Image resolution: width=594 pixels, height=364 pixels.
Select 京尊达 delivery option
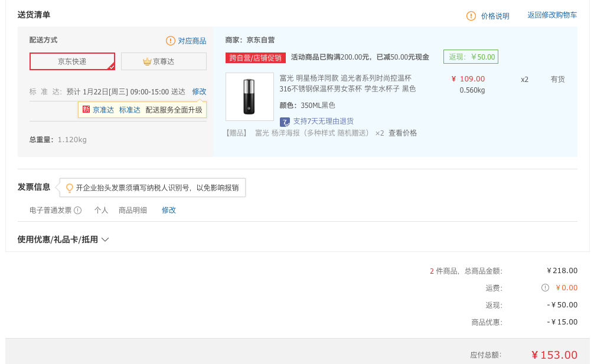164,61
